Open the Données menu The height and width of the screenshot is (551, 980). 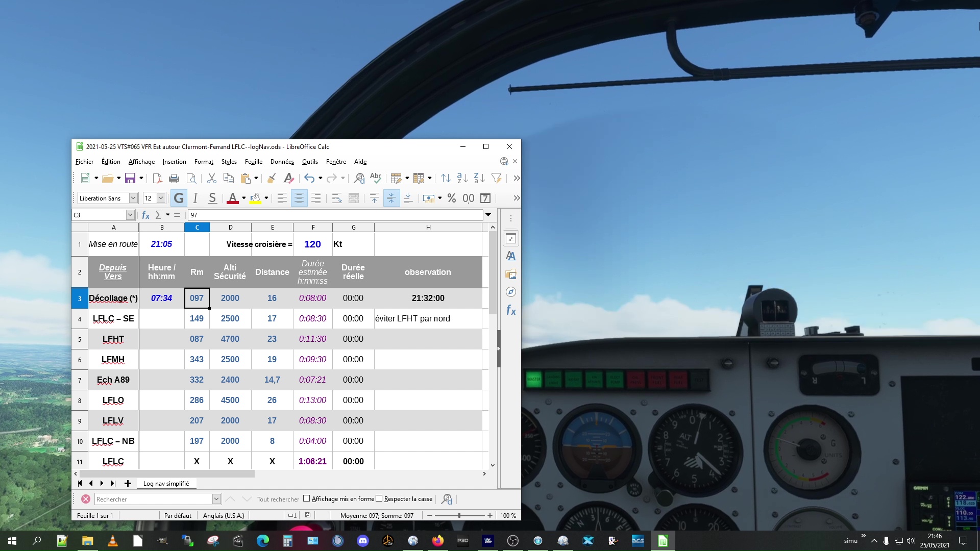point(282,162)
